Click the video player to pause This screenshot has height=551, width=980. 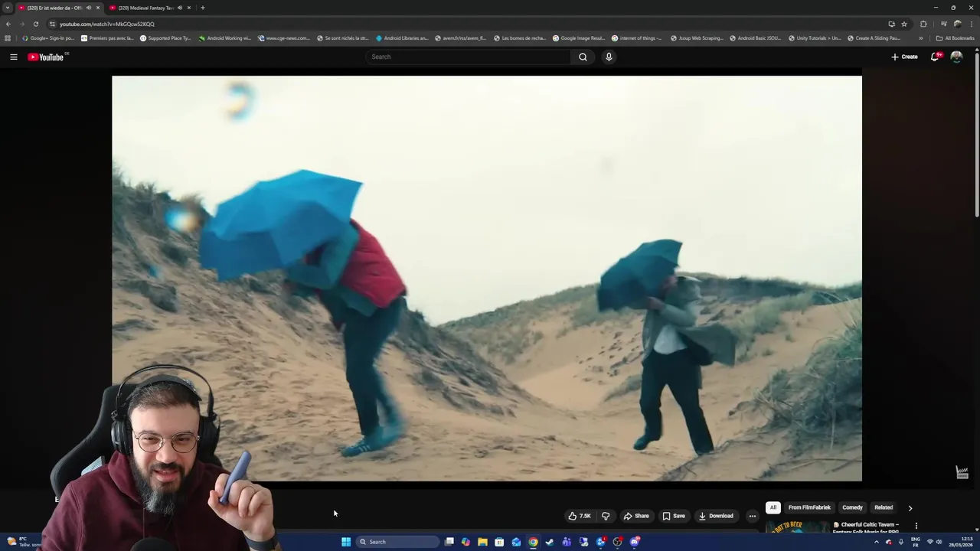pos(487,279)
